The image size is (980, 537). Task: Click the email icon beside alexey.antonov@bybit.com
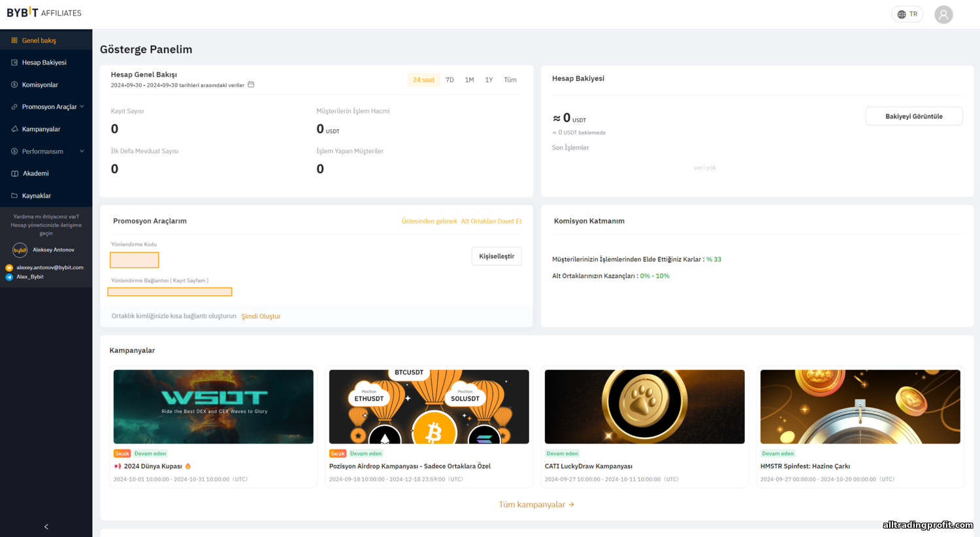(9, 268)
